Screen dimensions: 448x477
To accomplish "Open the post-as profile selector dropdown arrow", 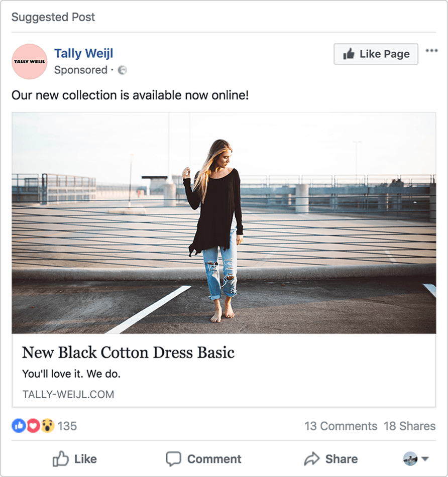I will 425,458.
